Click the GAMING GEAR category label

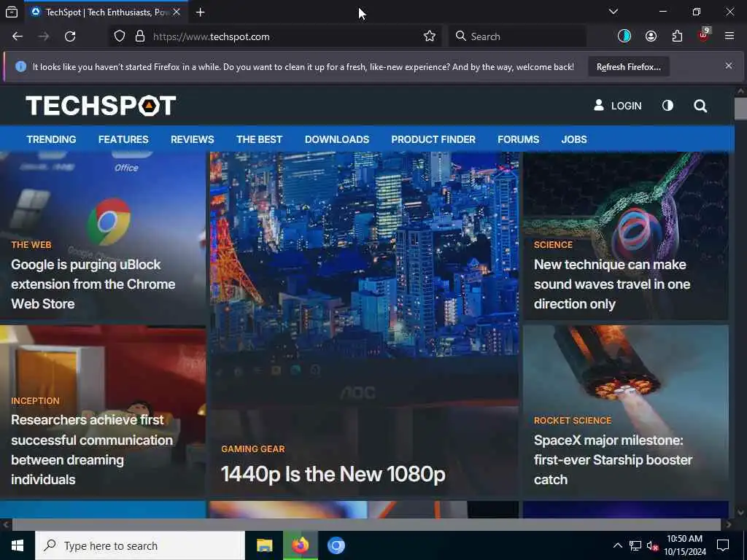[253, 448]
